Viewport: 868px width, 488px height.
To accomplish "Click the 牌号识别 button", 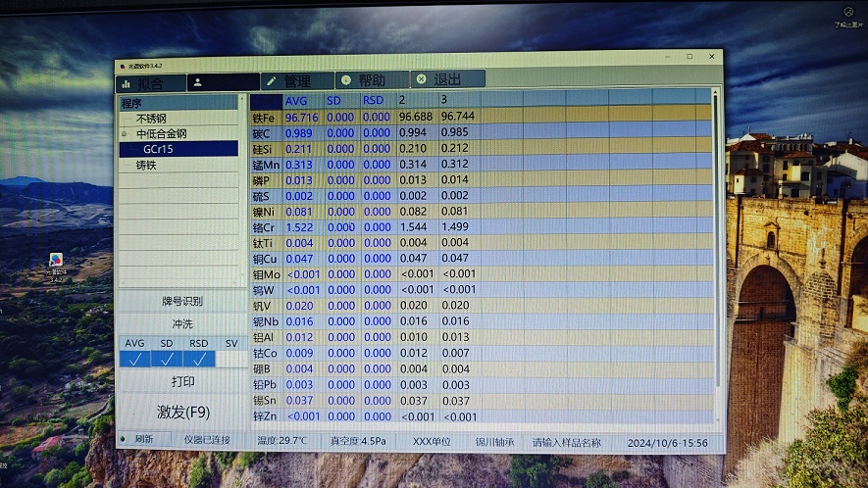I will (x=182, y=302).
